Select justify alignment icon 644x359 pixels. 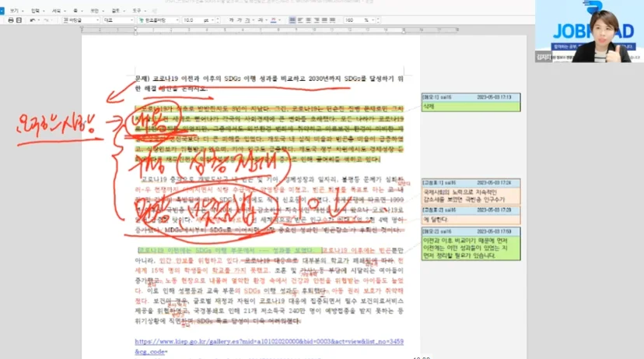coord(292,20)
